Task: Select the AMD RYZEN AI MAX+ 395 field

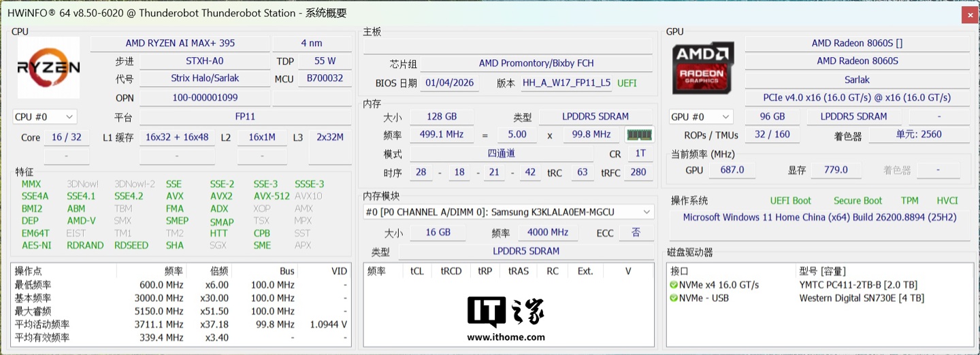Action: [x=180, y=43]
